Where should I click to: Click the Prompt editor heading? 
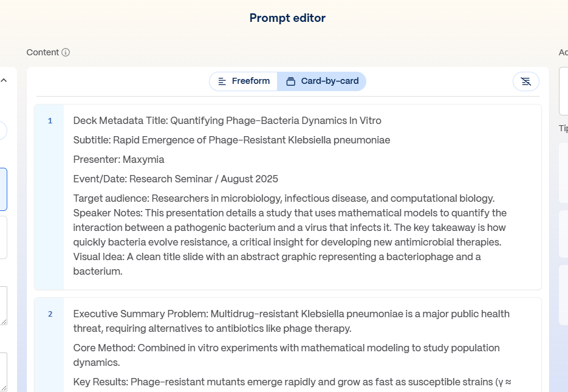(287, 18)
